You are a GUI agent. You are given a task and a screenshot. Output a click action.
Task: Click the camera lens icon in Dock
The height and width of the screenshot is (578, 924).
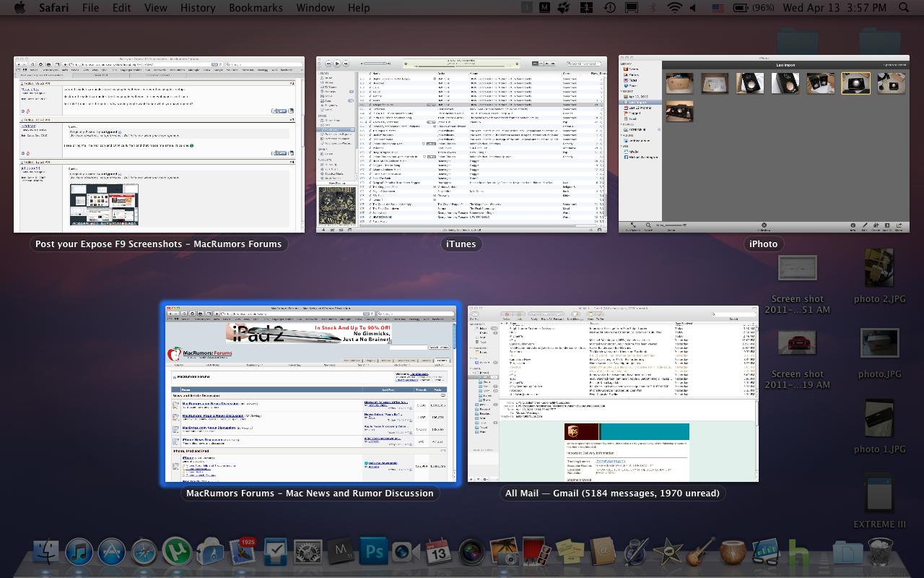point(471,552)
